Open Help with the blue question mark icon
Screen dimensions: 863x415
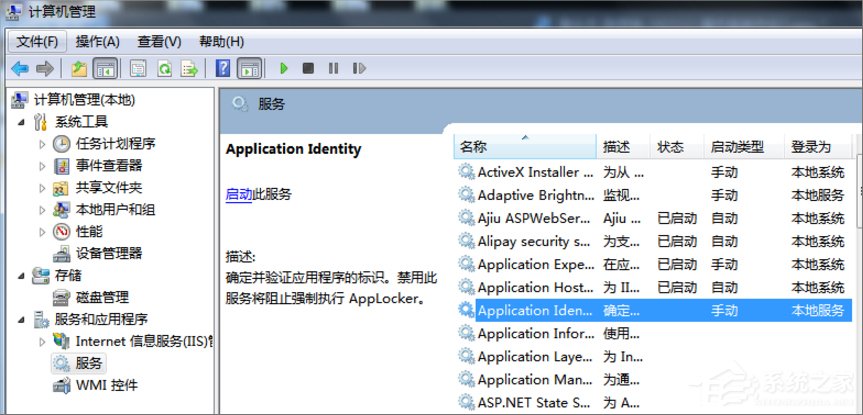pos(223,69)
